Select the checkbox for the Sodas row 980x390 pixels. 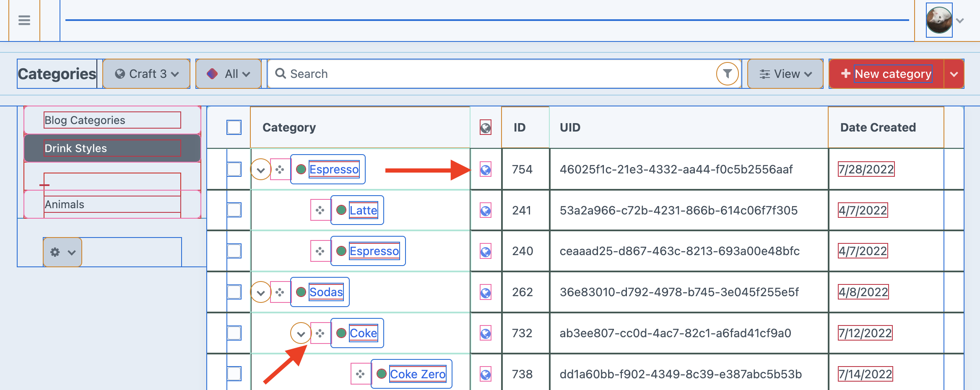point(234,292)
